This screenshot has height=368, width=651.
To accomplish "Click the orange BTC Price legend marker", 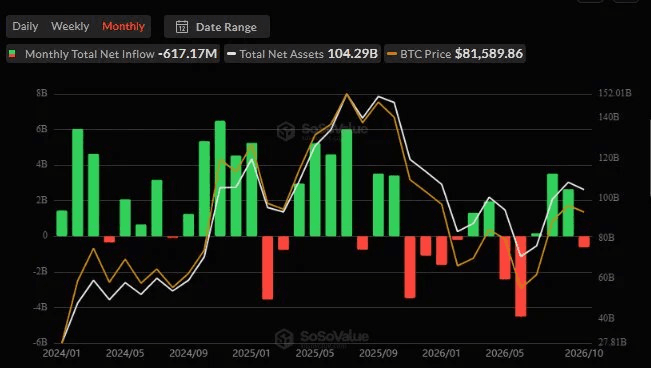I will pos(392,54).
